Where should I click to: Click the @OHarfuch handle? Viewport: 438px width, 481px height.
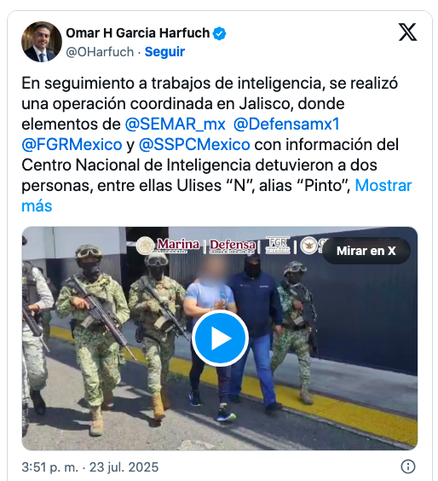[100, 52]
